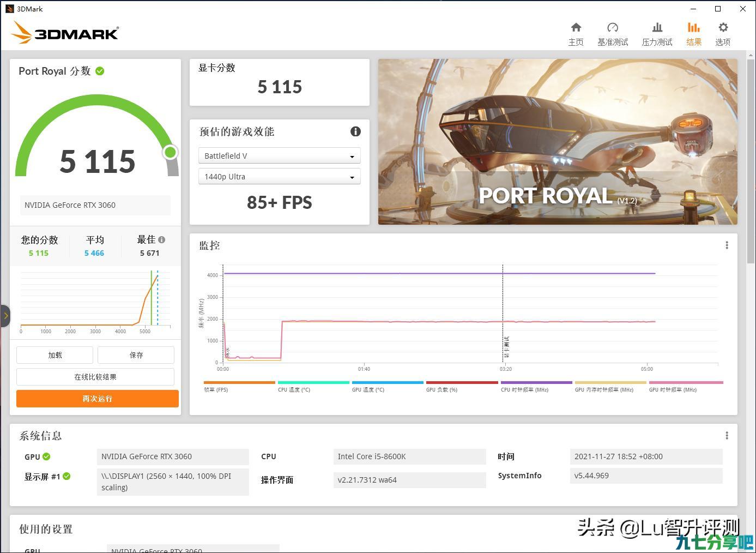Toggle the 帧率 (FPS) legend series

[239, 386]
